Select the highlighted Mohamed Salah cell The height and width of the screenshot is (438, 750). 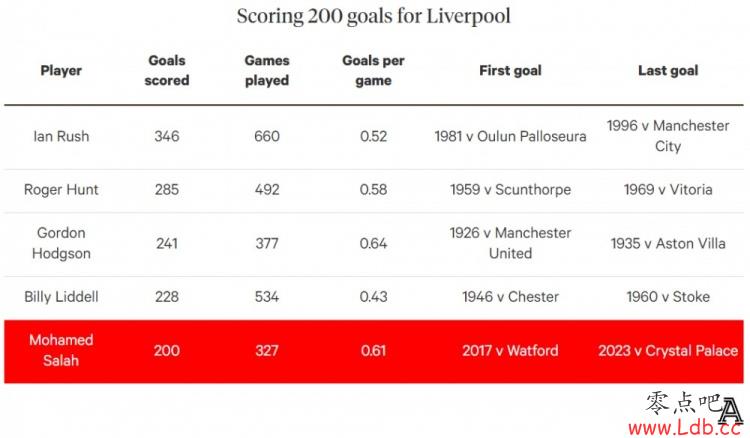point(61,350)
